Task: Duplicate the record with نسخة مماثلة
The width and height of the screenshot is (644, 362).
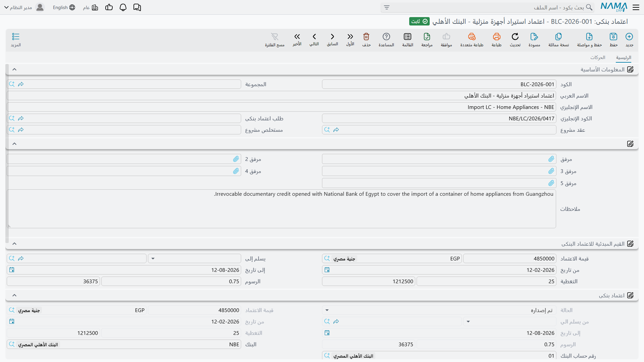Action: [x=558, y=40]
